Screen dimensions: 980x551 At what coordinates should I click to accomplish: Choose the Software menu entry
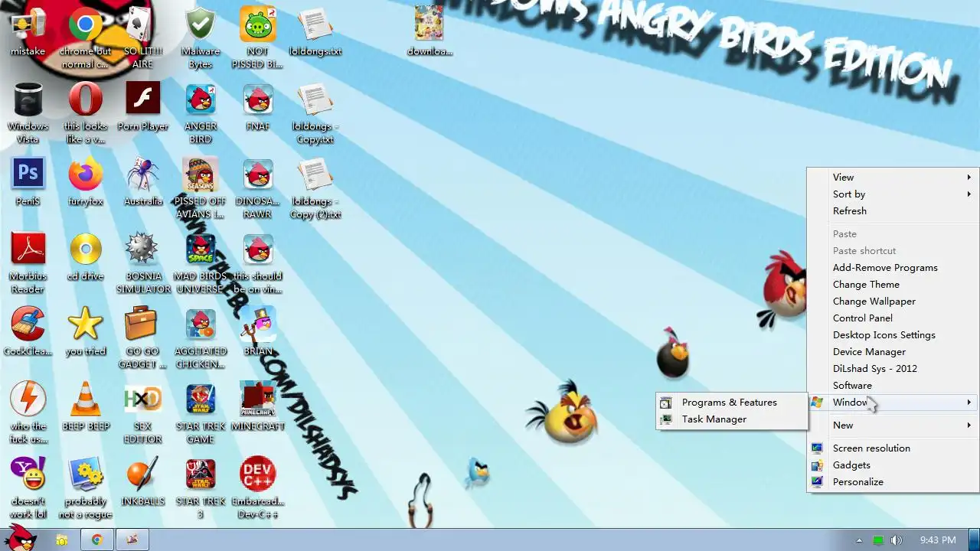coord(893,385)
